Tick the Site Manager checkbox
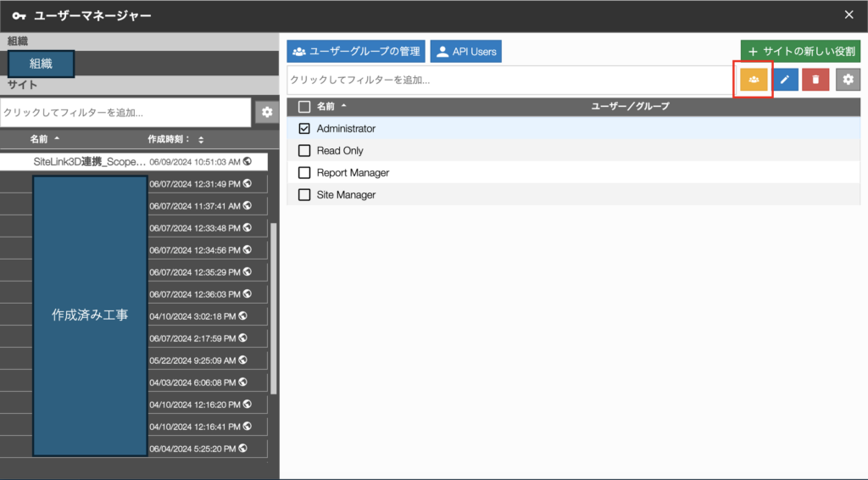 pyautogui.click(x=305, y=195)
